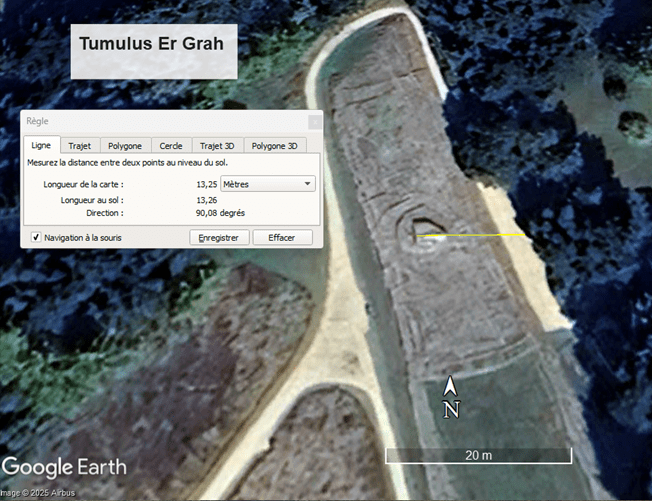Click the Effacer button to clear measurement
Viewport: 652px width, 501px height.
(x=282, y=238)
